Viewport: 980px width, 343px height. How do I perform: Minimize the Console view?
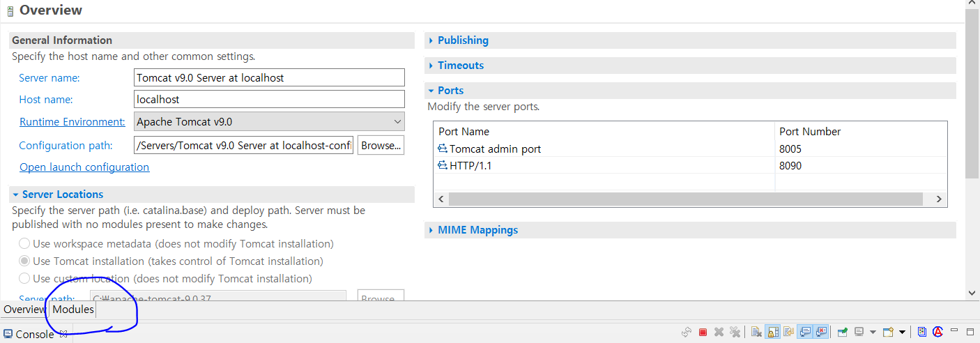(x=954, y=330)
